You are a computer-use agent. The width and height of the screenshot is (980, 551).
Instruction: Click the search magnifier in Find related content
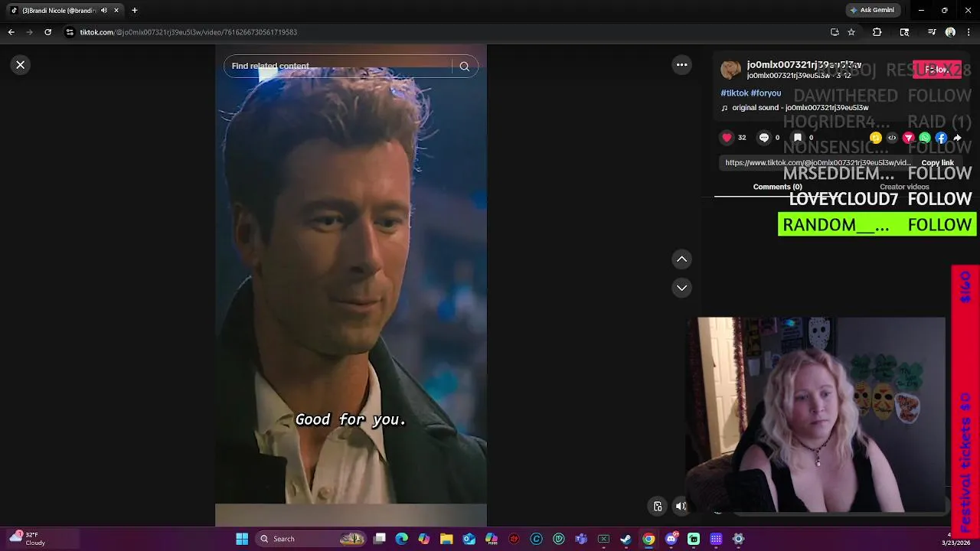[464, 67]
